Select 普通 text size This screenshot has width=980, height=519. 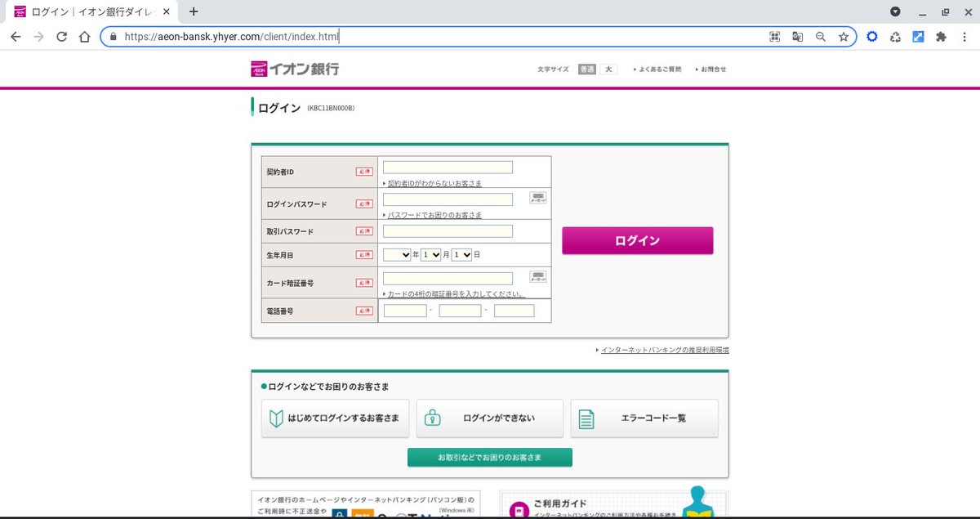tap(586, 69)
